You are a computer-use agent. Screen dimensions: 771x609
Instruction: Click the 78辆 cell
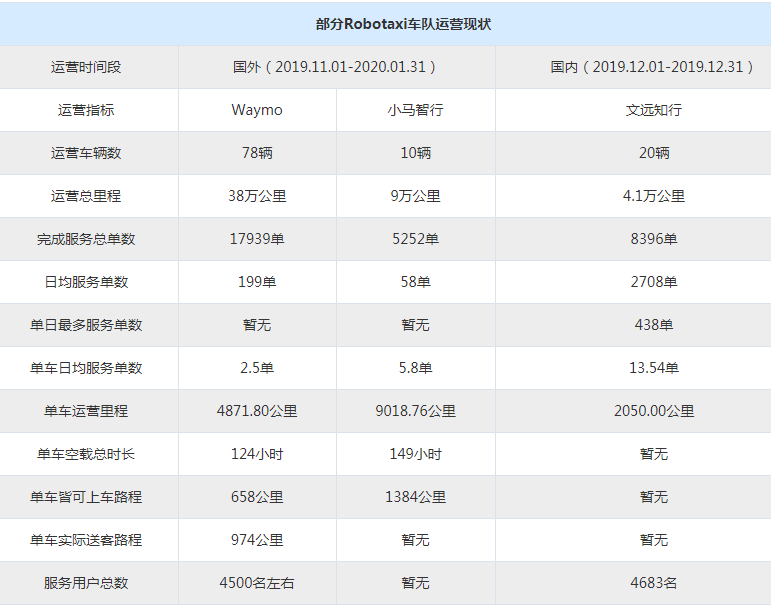click(x=257, y=153)
